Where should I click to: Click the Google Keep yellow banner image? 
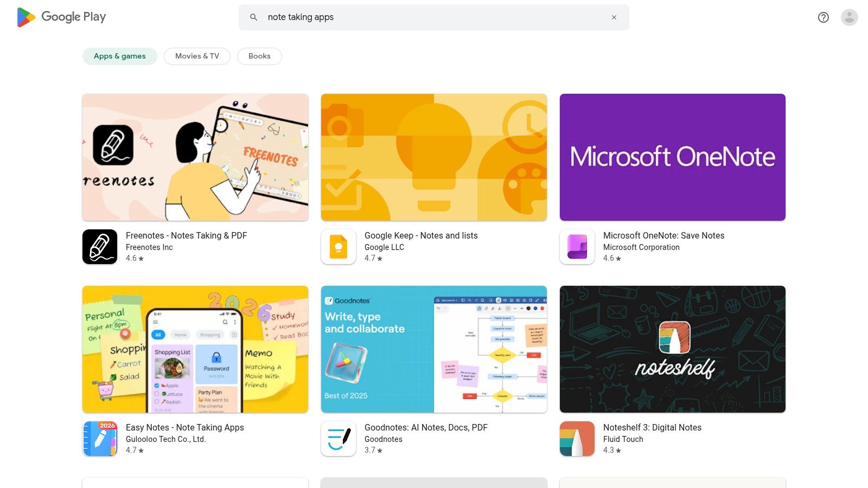pyautogui.click(x=433, y=157)
